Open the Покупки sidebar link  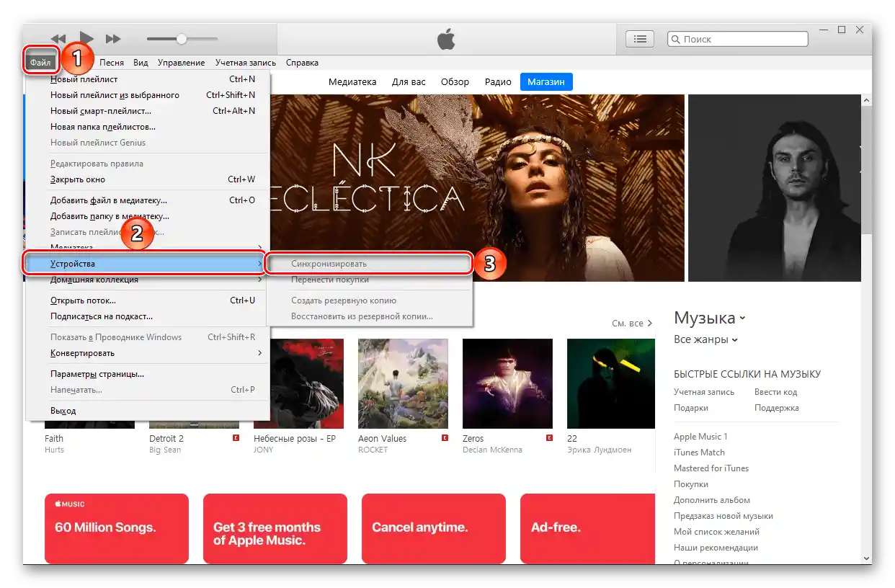pos(691,484)
